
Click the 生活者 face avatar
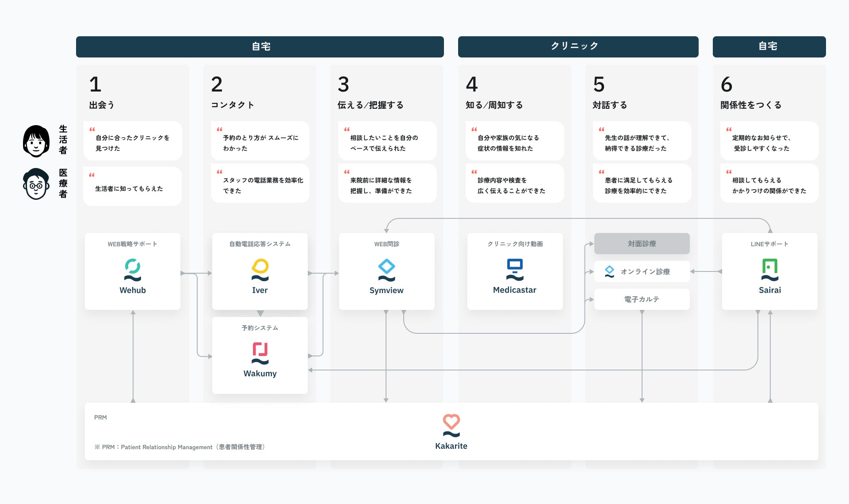pos(36,141)
